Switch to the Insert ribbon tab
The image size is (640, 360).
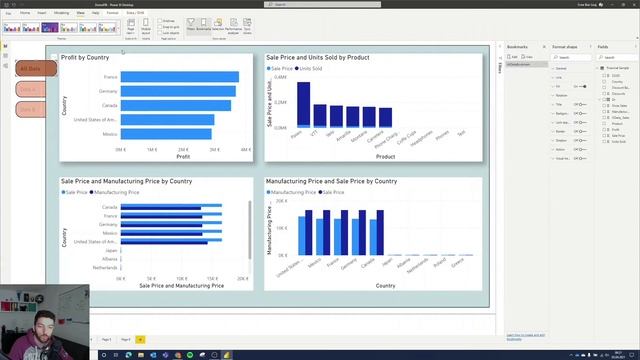[42, 13]
